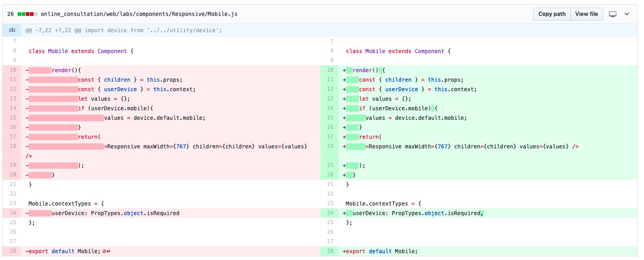Toggle the display rich diff monitor icon

[x=613, y=14]
